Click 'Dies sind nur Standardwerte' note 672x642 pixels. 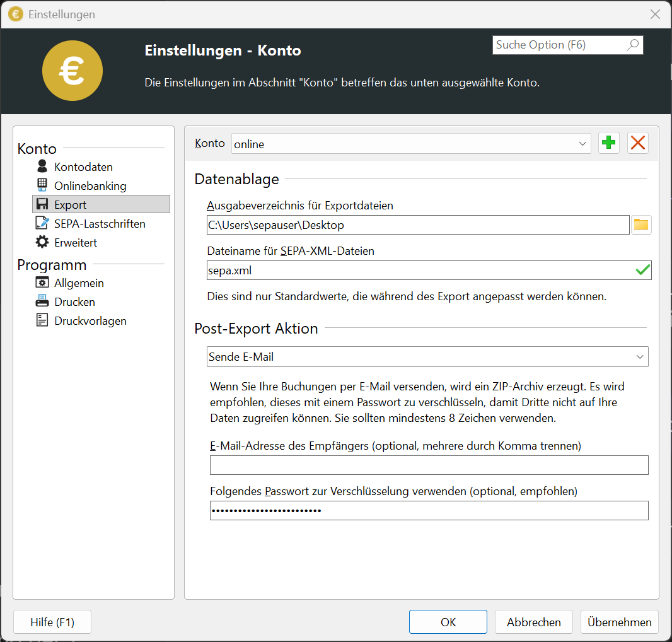click(407, 296)
